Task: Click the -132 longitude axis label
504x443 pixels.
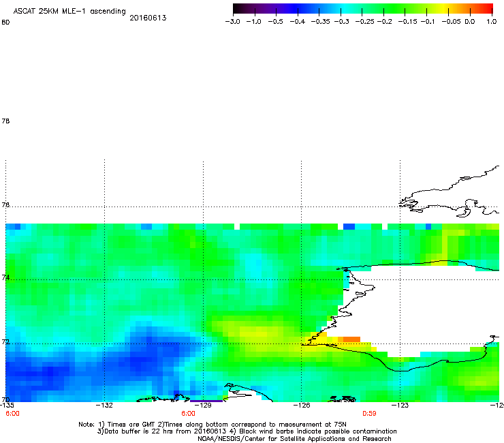Action: [x=104, y=406]
